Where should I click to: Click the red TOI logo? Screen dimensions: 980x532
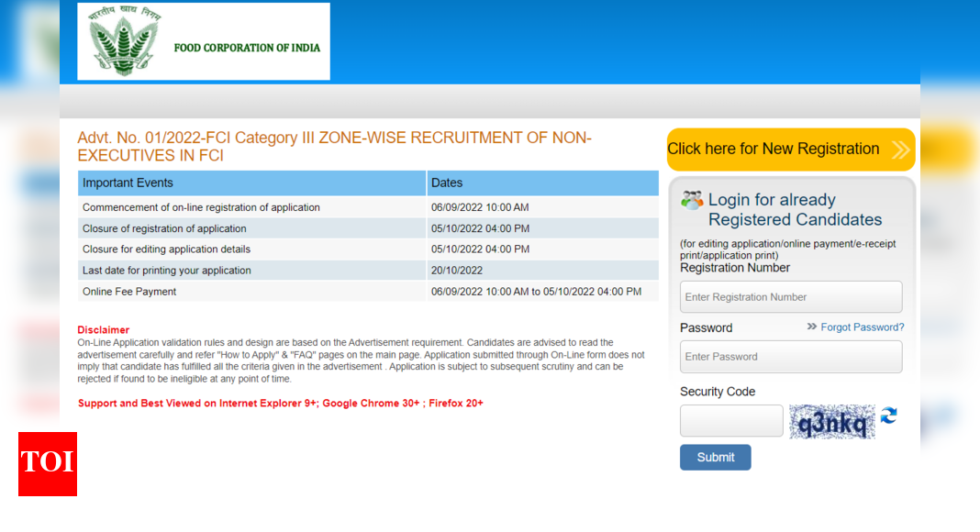[x=47, y=464]
